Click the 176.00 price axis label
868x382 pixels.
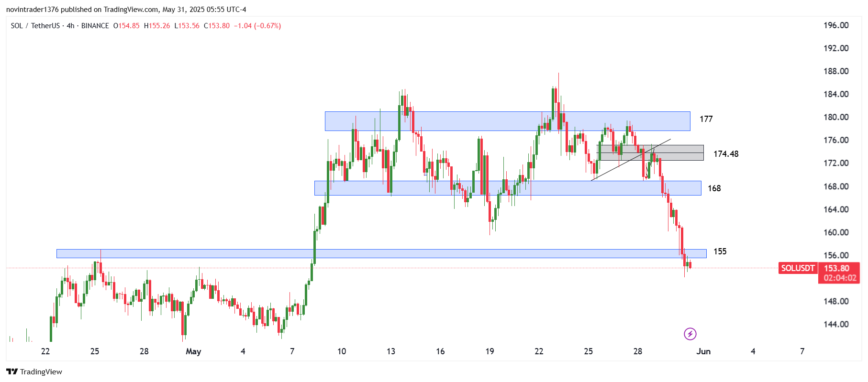pyautogui.click(x=836, y=140)
